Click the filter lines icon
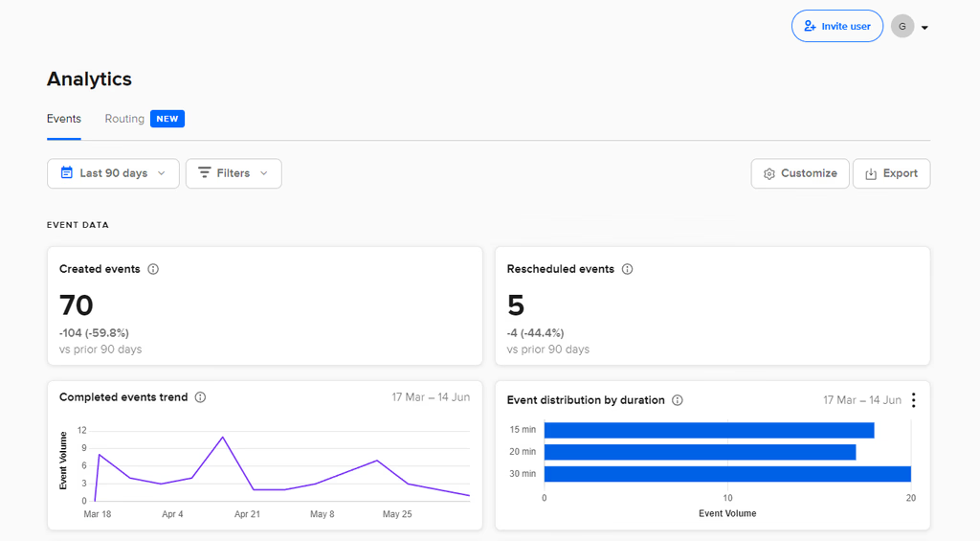980x541 pixels. pos(205,172)
